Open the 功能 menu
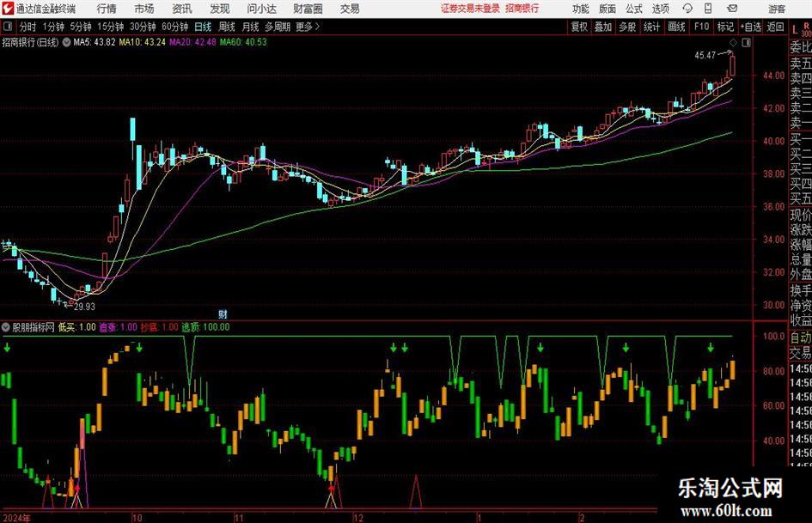This screenshot has width=812, height=523. pos(581,9)
